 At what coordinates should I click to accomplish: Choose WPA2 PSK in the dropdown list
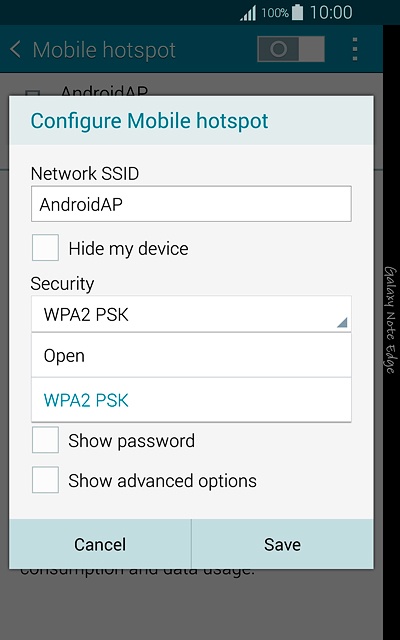tap(191, 400)
